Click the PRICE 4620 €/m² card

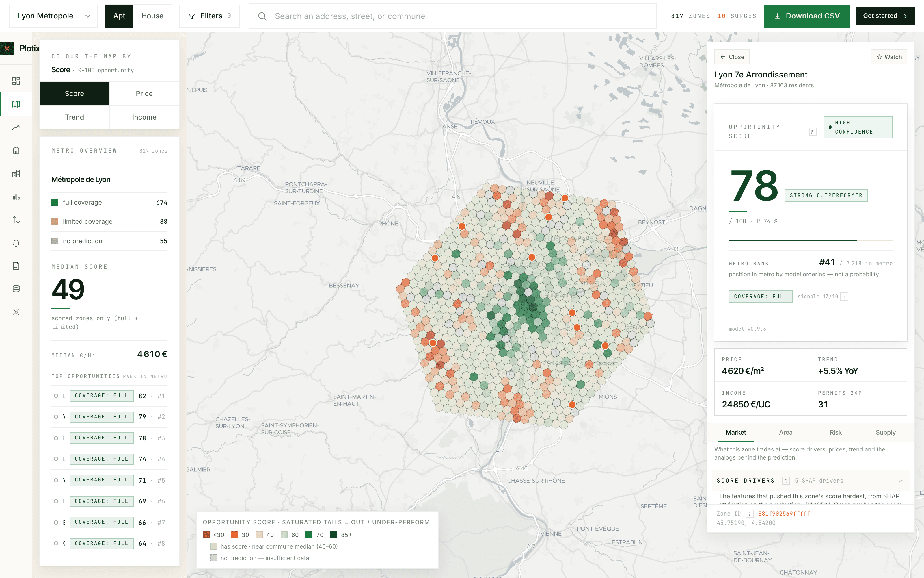point(763,365)
